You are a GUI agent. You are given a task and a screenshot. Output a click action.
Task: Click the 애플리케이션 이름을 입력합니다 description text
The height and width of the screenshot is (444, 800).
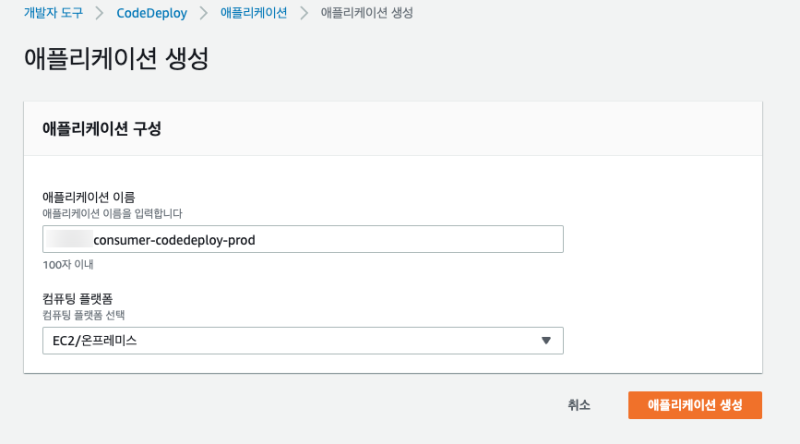click(x=111, y=213)
